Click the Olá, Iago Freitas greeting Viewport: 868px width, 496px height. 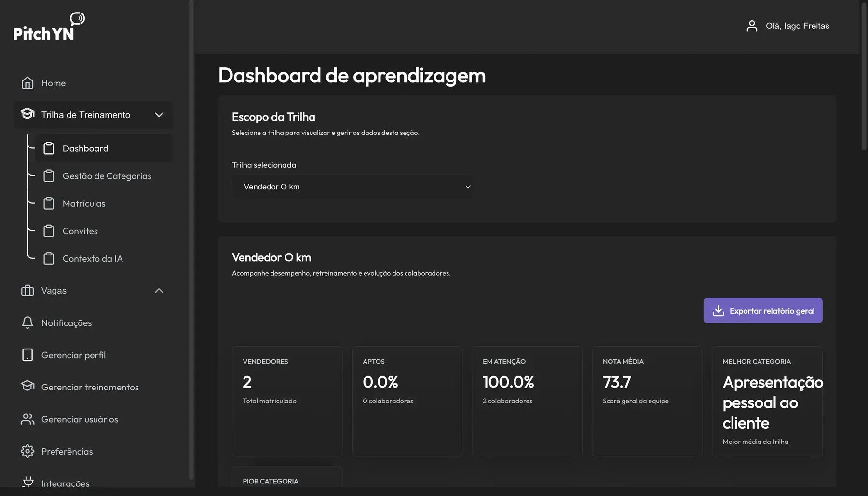click(x=797, y=26)
